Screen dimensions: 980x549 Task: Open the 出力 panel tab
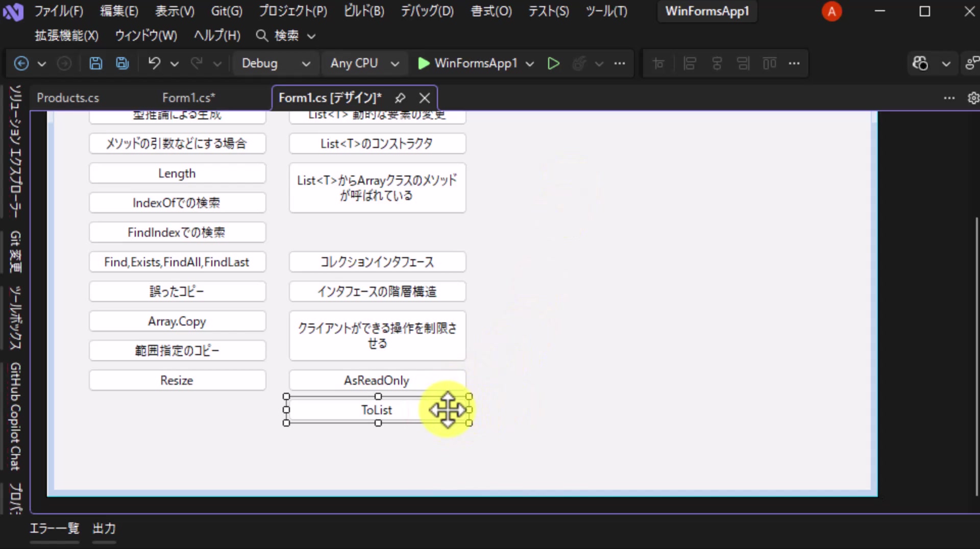click(x=104, y=529)
